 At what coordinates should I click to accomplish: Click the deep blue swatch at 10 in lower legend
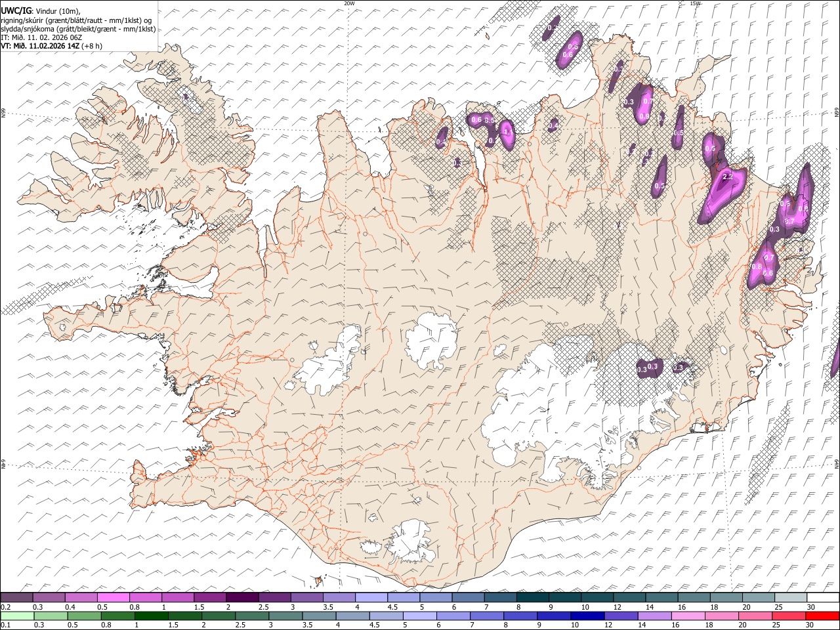587,616
